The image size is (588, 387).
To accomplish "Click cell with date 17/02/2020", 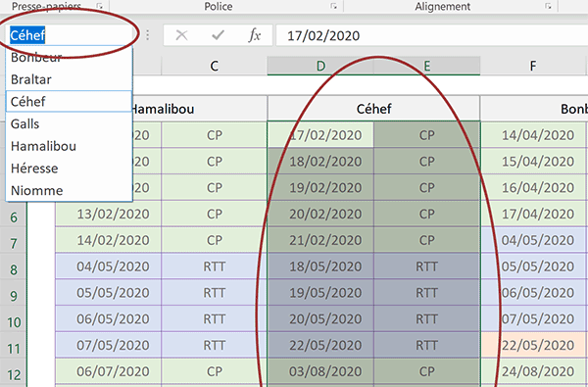I will [x=320, y=135].
